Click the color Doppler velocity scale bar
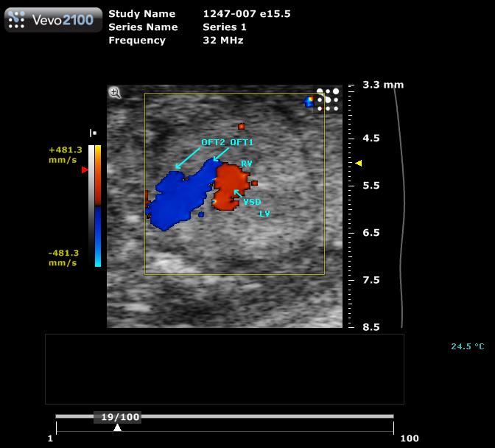The width and height of the screenshot is (495, 448). click(x=98, y=206)
